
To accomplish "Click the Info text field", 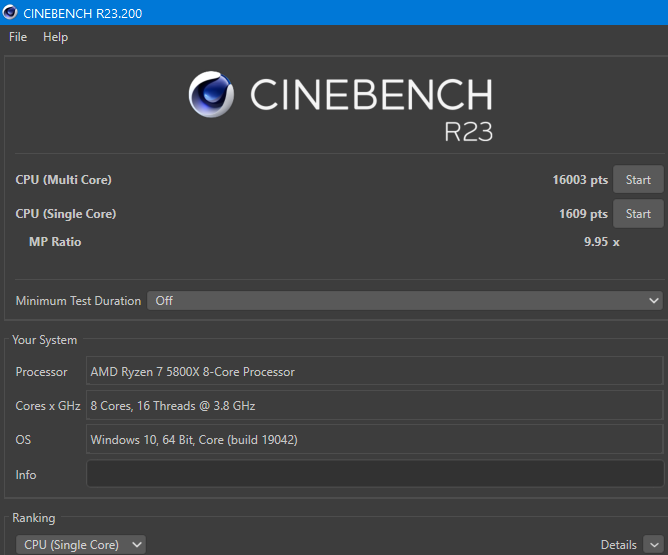I will [375, 473].
